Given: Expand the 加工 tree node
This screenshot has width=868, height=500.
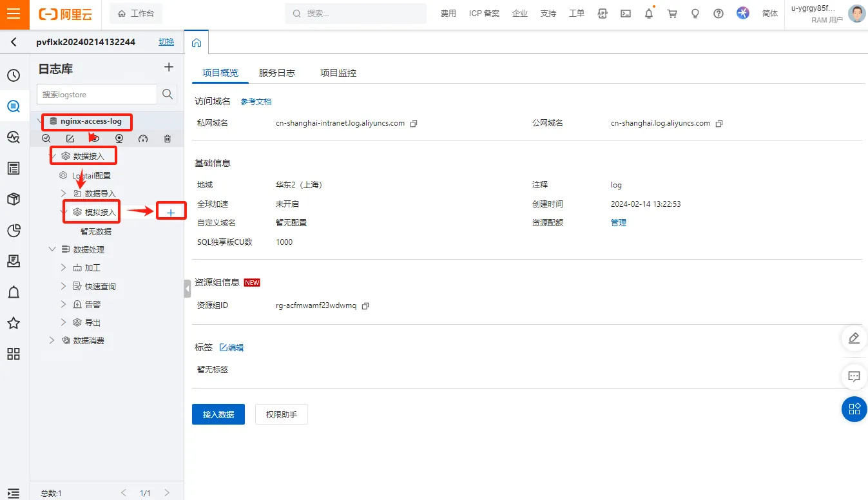Looking at the screenshot, I should [63, 267].
